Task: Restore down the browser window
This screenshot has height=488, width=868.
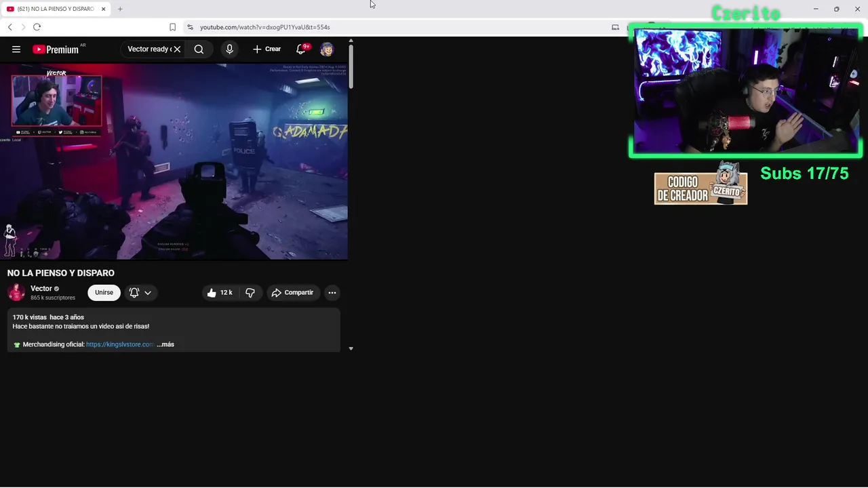Action: click(837, 9)
